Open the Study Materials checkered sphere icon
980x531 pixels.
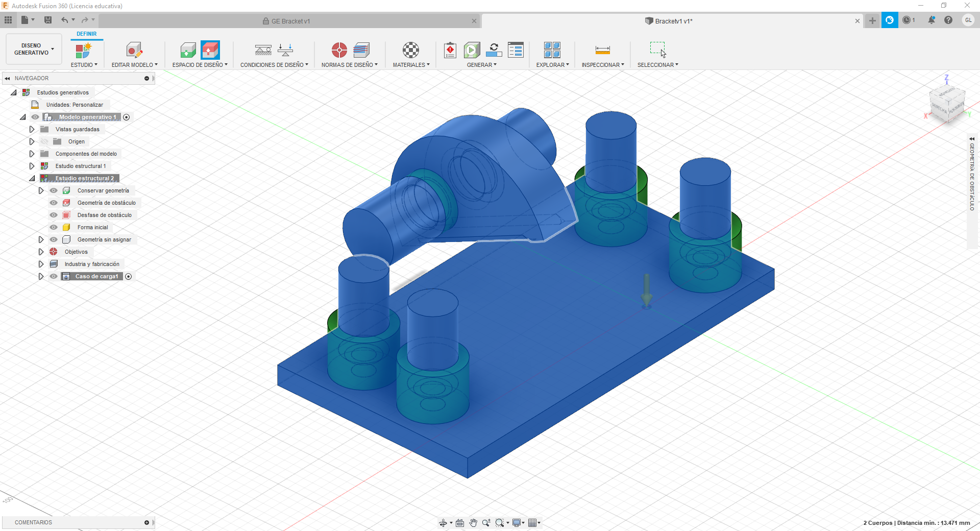click(x=411, y=50)
